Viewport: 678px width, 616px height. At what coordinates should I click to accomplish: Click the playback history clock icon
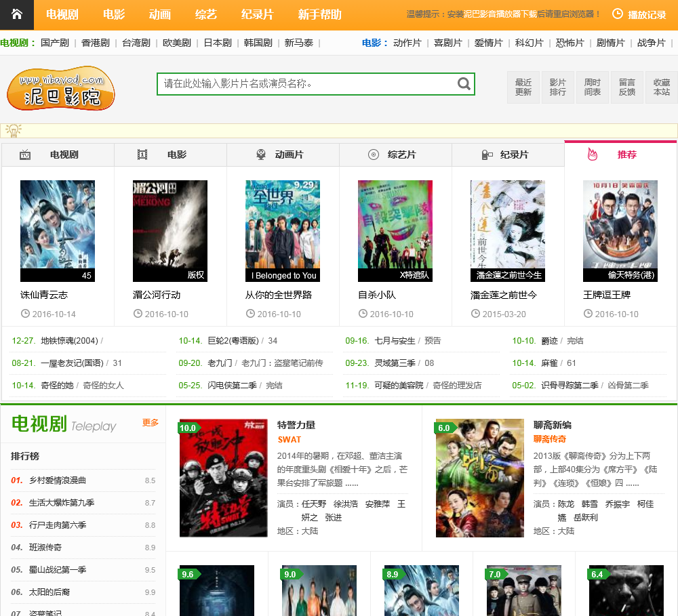click(x=618, y=14)
